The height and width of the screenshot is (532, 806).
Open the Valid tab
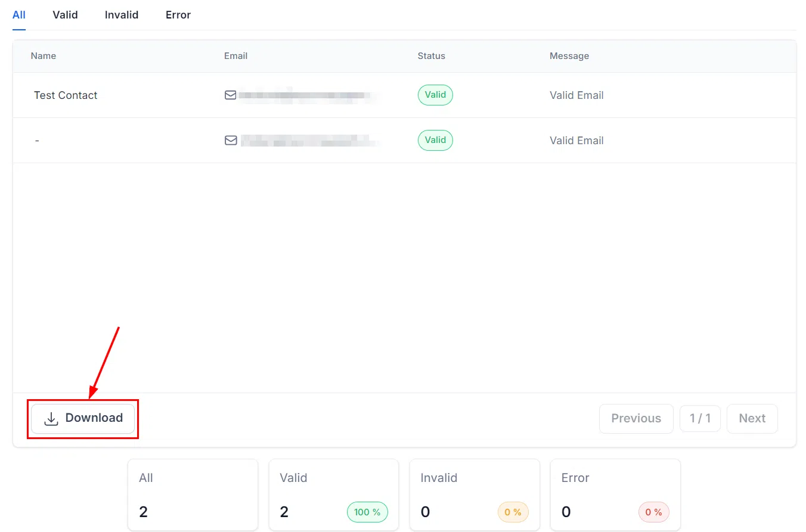65,15
